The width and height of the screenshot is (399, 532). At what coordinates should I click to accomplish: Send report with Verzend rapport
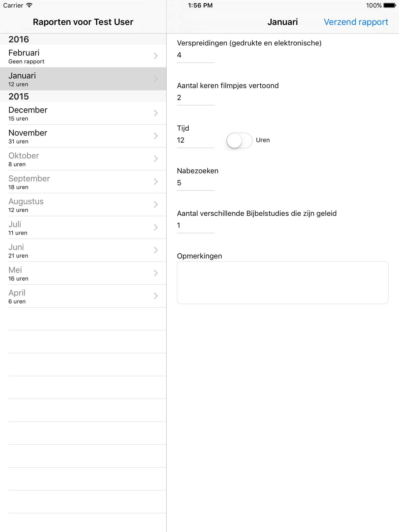click(x=356, y=22)
